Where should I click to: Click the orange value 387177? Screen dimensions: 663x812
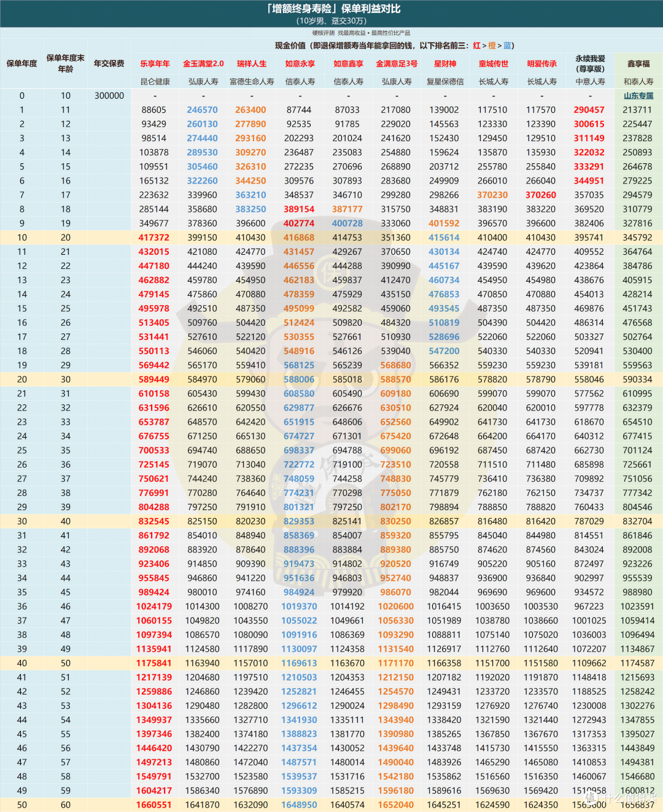[x=347, y=209]
